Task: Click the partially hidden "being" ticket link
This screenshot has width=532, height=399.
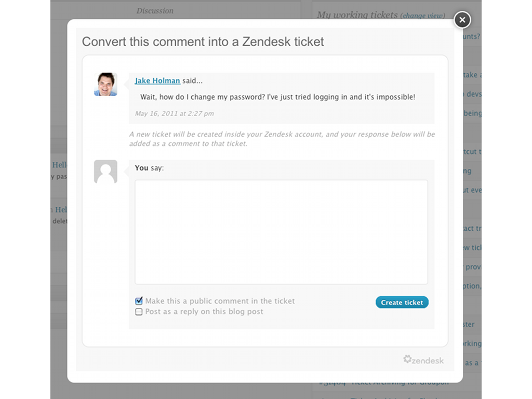Action: (x=472, y=113)
